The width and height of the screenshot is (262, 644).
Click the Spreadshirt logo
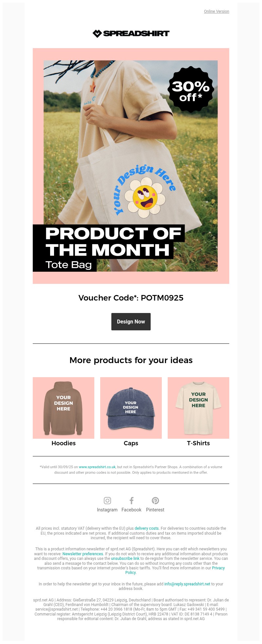131,33
